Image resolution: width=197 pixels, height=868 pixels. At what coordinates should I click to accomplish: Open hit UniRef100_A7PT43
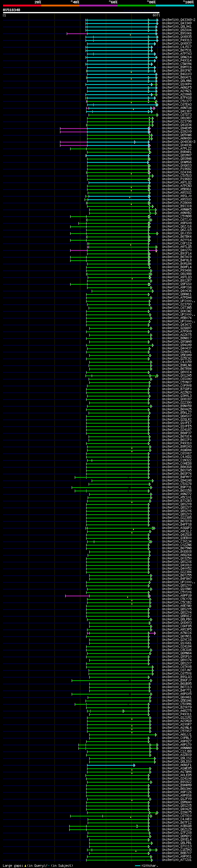tap(176, 54)
